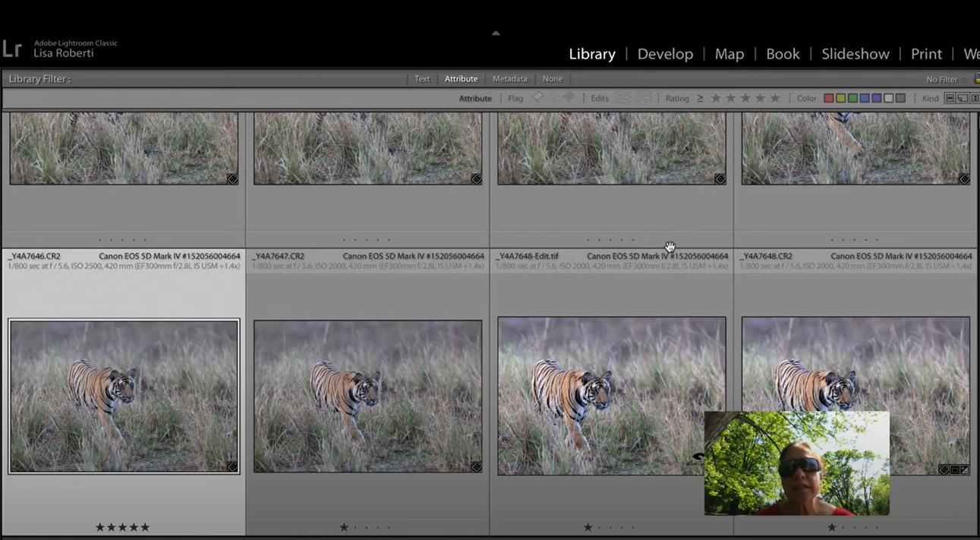Viewport: 980px width, 540px height.
Task: Click the five-star rating under _Y4A7646.CR2
Action: point(122,527)
